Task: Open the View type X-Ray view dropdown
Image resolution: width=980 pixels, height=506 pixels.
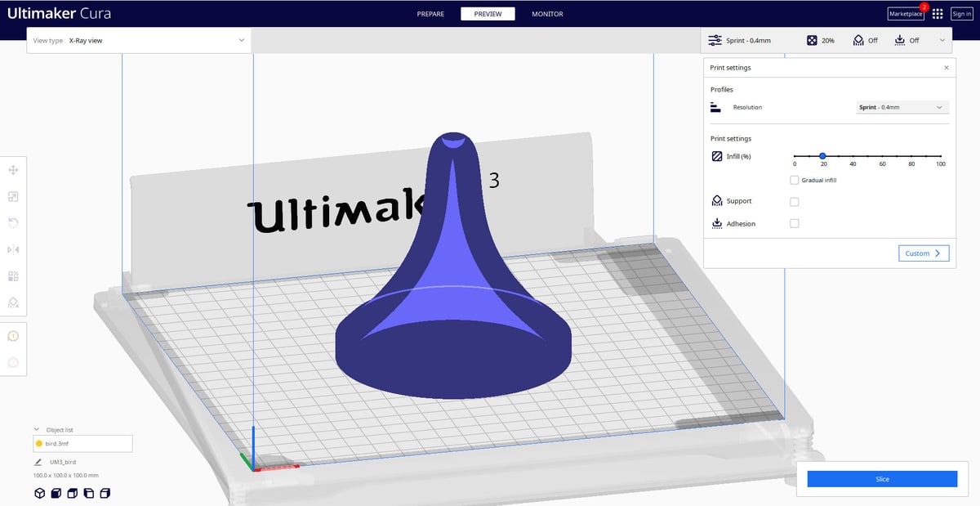Action: pyautogui.click(x=138, y=40)
